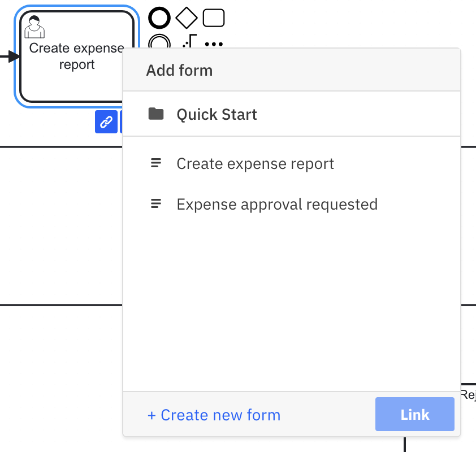Viewport: 476px width, 452px height.
Task: Click the Link button
Action: (414, 414)
